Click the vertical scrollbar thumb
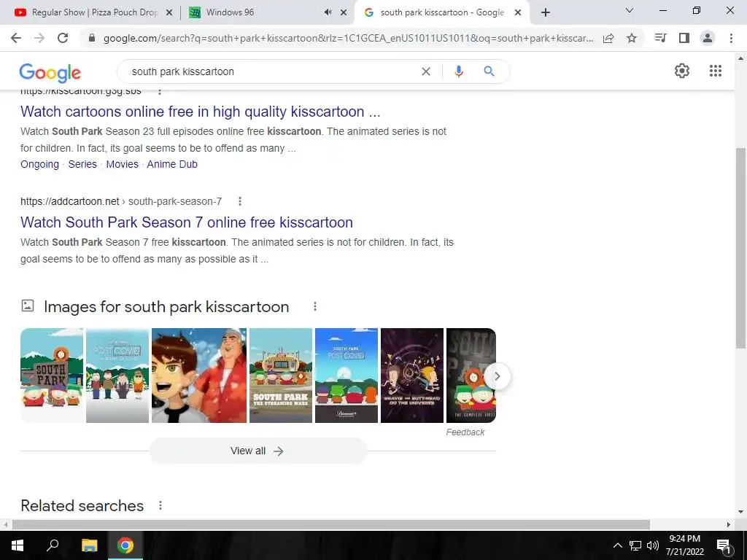Image resolution: width=747 pixels, height=560 pixels. [x=740, y=248]
